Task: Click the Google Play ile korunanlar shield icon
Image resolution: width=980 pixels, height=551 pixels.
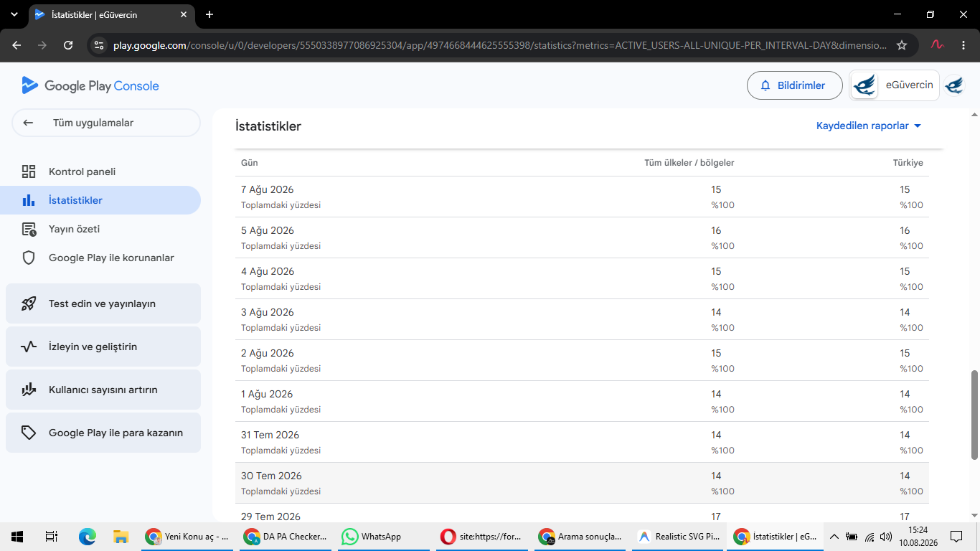Action: 29,258
